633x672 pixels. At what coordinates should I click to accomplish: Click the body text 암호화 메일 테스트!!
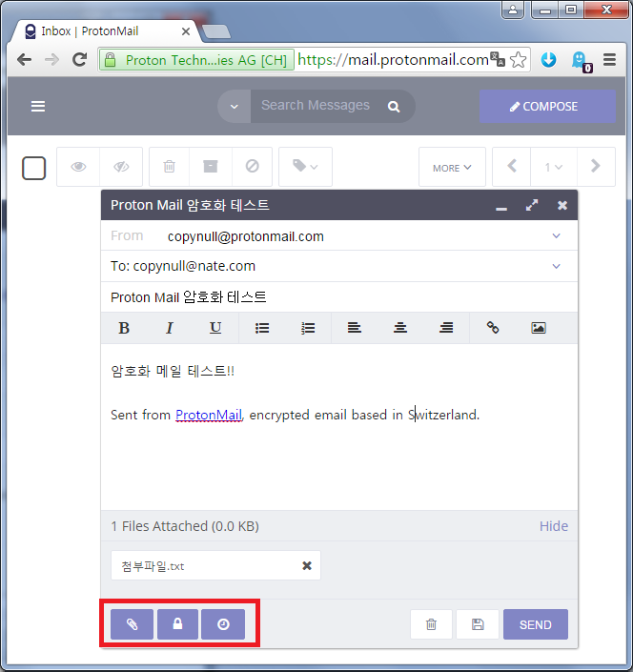[173, 371]
